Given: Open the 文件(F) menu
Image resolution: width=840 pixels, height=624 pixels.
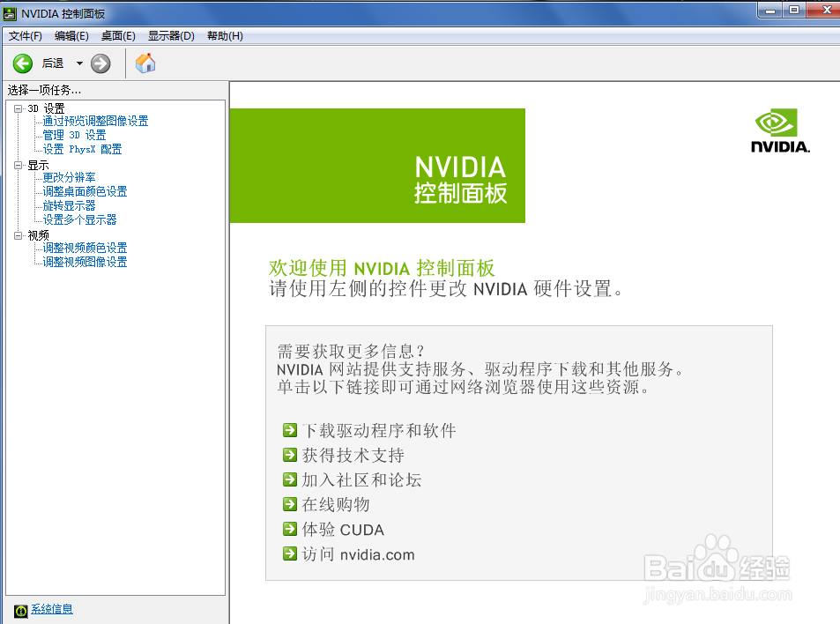Looking at the screenshot, I should (x=26, y=36).
